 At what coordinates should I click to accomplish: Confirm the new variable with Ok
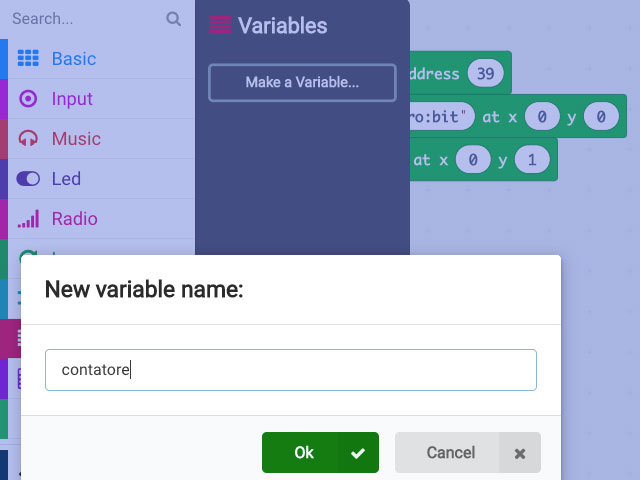tap(303, 453)
